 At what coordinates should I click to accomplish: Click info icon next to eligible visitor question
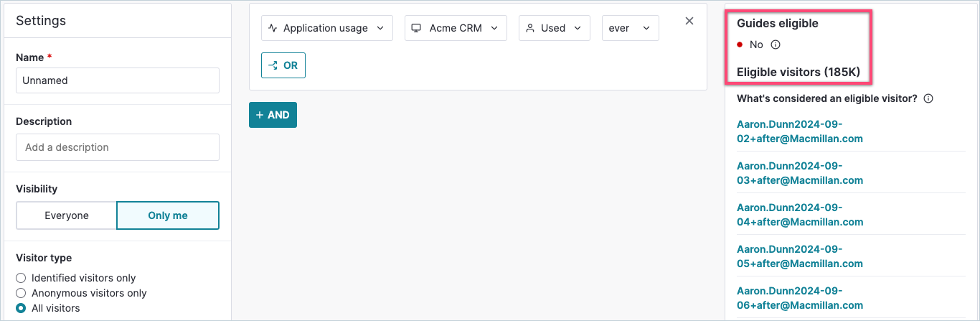928,98
